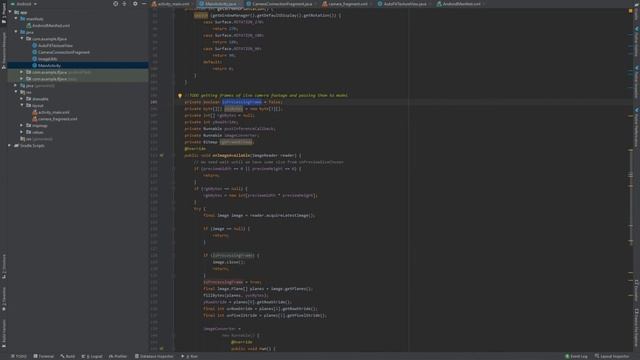Expand the test package node

click(x=22, y=79)
